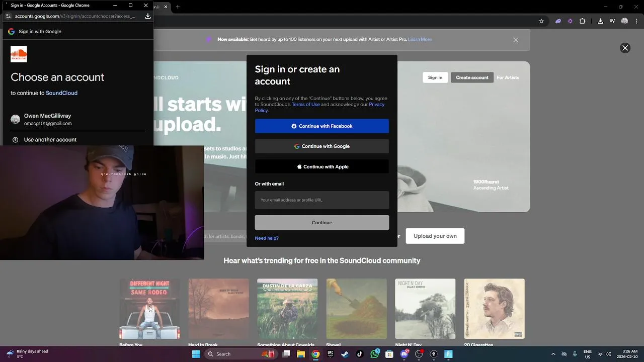Image resolution: width=644 pixels, height=362 pixels.
Task: Dismiss the Now available banner
Action: pos(516,40)
